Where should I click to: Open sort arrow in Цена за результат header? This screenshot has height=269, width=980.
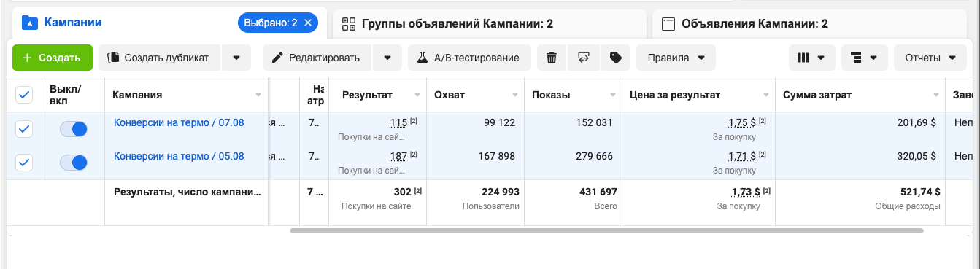click(766, 95)
